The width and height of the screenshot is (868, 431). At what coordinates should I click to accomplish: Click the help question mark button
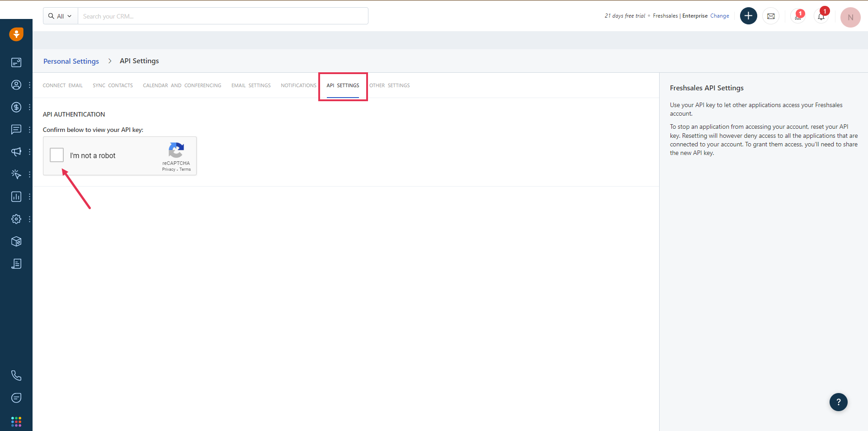pyautogui.click(x=838, y=402)
